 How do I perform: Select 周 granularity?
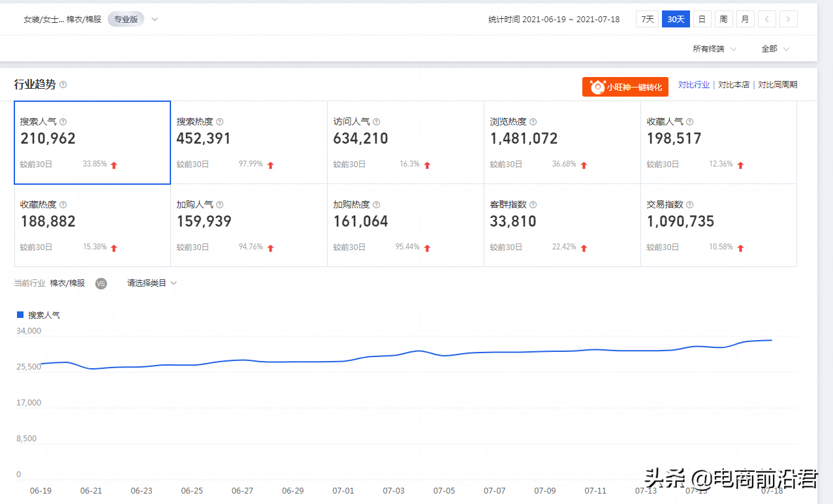pyautogui.click(x=723, y=19)
